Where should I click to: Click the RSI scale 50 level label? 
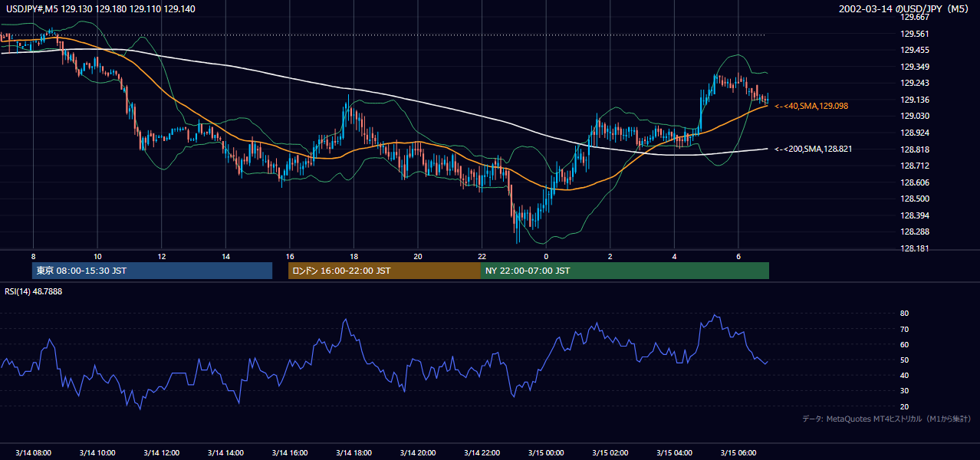pyautogui.click(x=905, y=360)
